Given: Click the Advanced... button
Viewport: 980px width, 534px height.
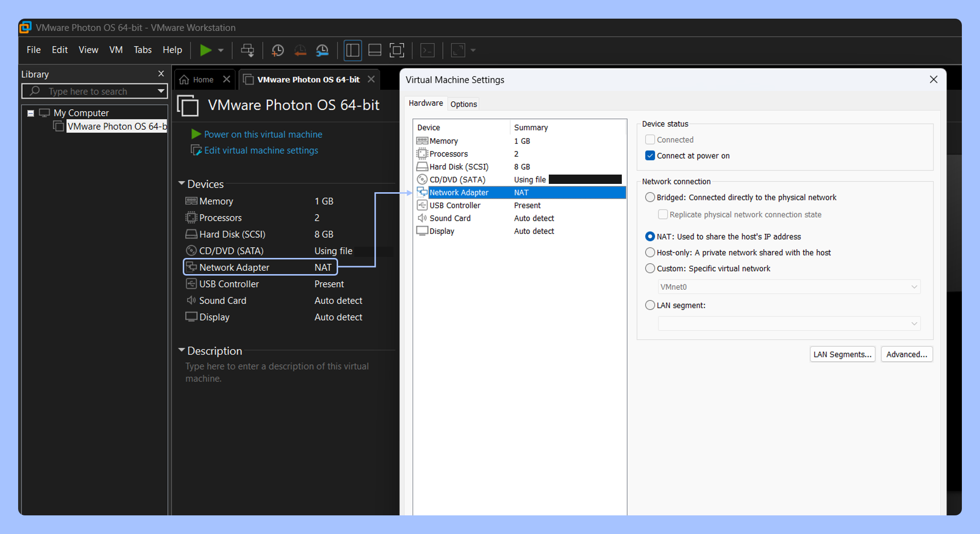Looking at the screenshot, I should coord(906,355).
